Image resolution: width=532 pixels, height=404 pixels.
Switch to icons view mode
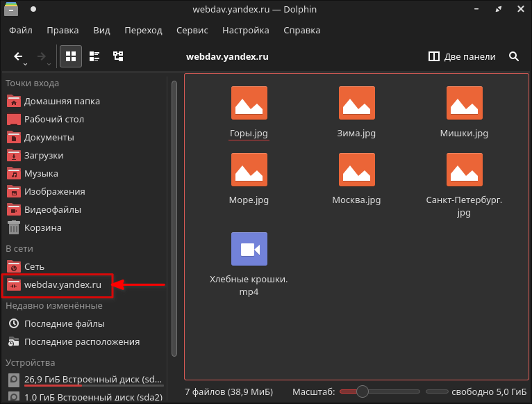(x=70, y=57)
